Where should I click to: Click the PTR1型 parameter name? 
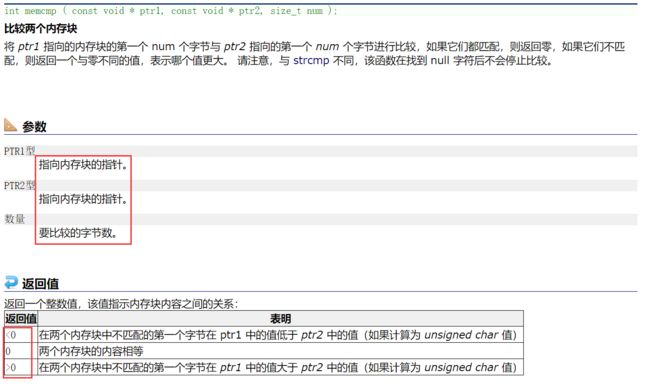[x=19, y=151]
